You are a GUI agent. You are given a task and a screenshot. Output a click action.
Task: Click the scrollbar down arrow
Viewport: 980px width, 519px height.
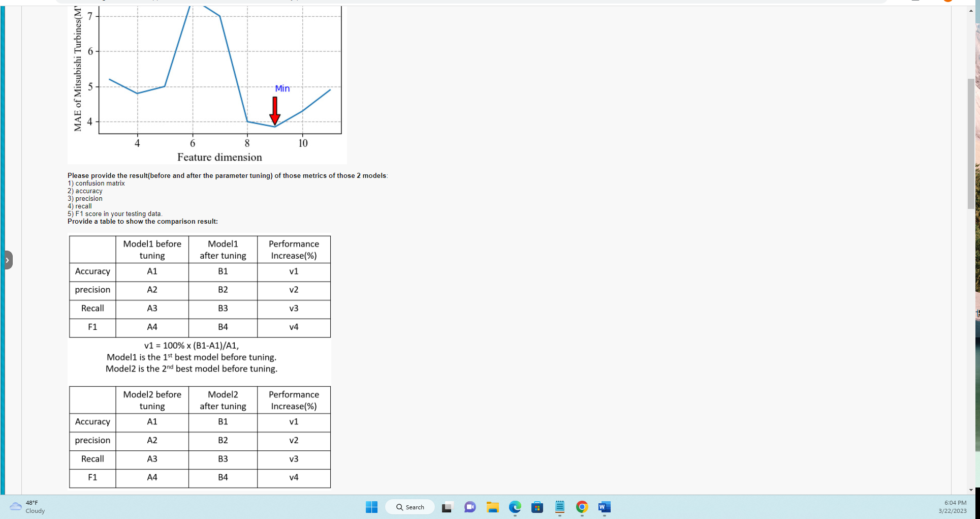(971, 491)
